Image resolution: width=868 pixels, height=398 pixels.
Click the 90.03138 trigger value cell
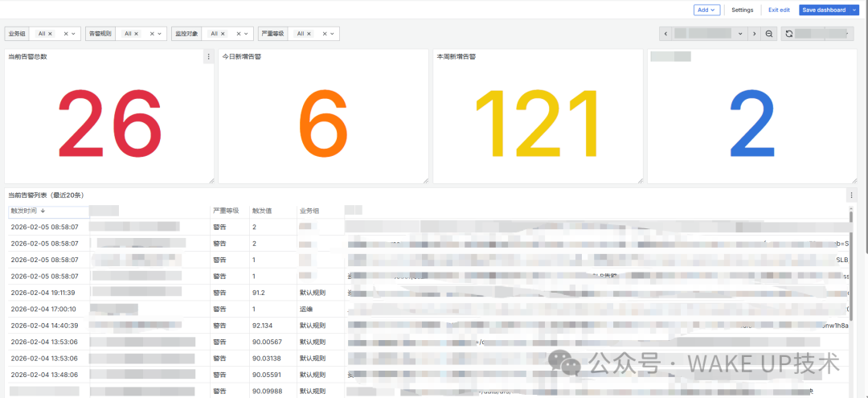point(267,358)
